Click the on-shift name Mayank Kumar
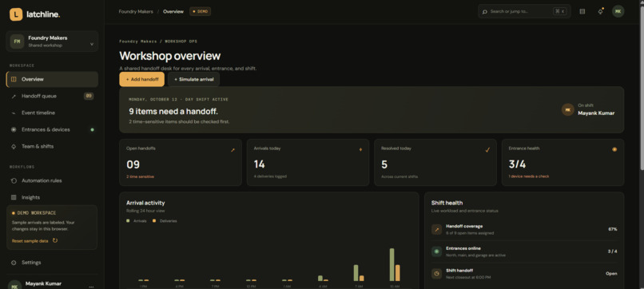The height and width of the screenshot is (289, 644). [596, 113]
